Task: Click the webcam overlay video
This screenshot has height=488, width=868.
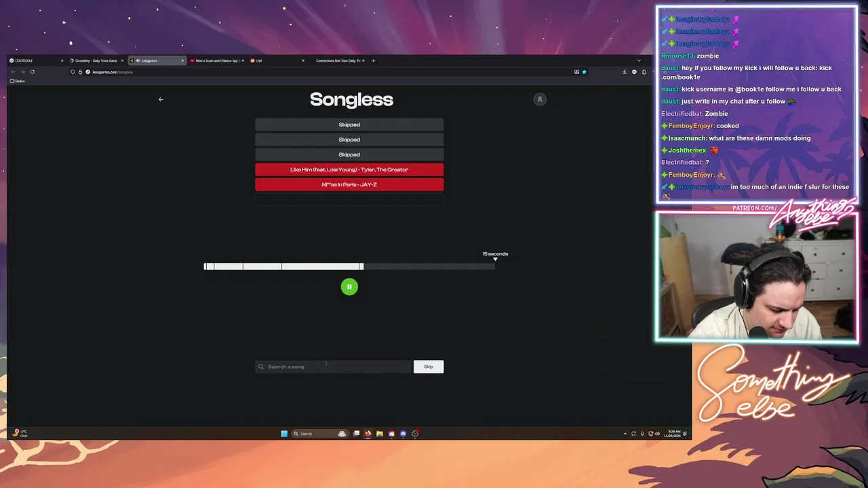Action: pos(756,277)
